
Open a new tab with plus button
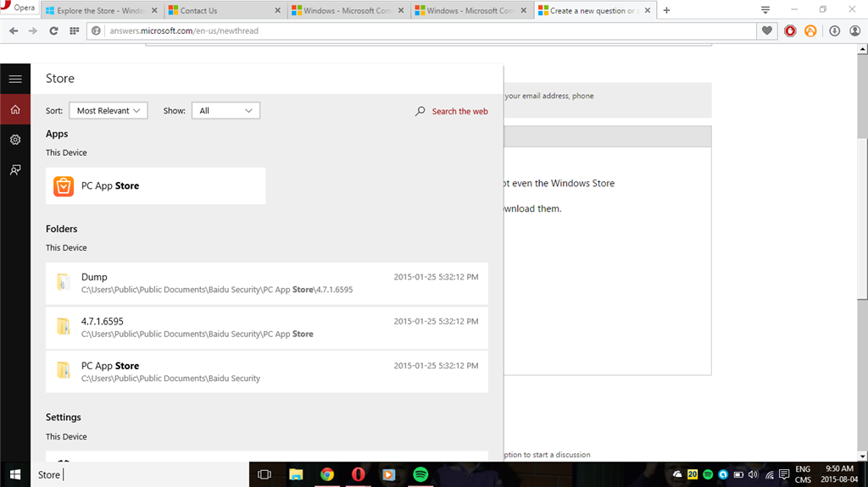point(666,10)
